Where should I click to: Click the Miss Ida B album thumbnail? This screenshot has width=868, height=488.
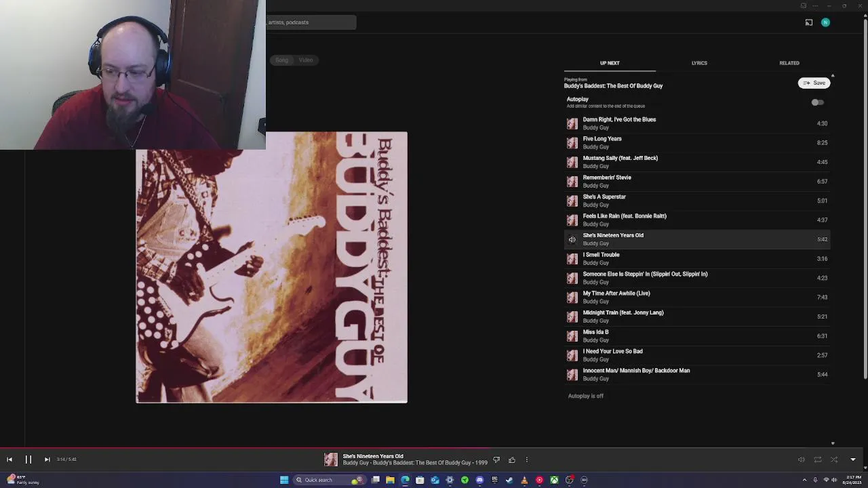click(x=572, y=336)
